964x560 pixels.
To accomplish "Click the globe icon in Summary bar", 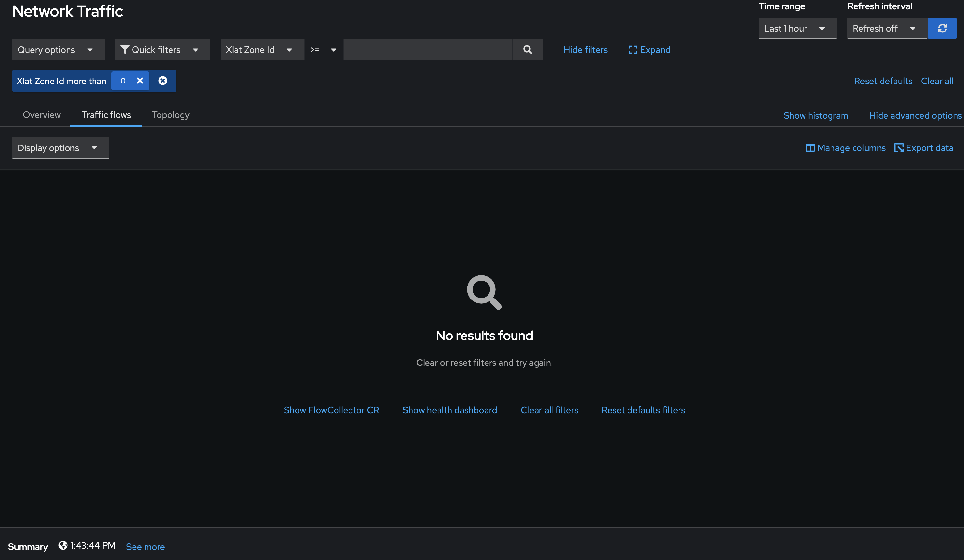I will [63, 545].
